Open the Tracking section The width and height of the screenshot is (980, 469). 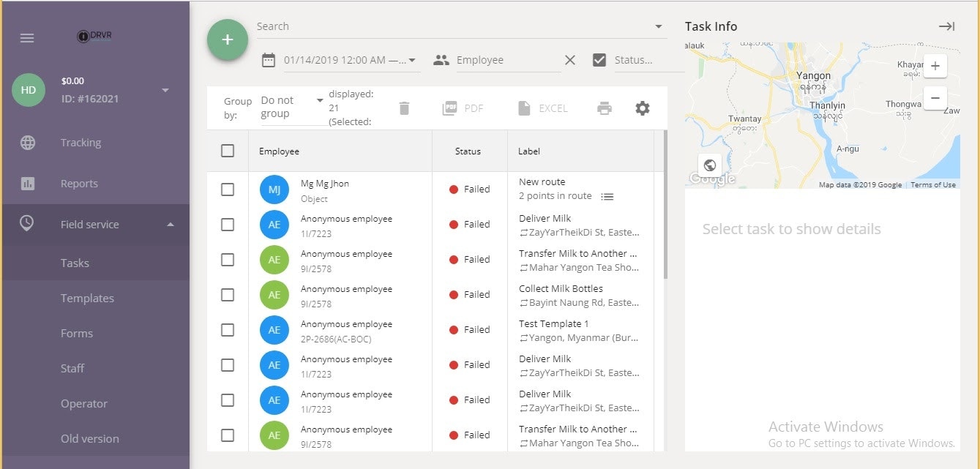81,142
